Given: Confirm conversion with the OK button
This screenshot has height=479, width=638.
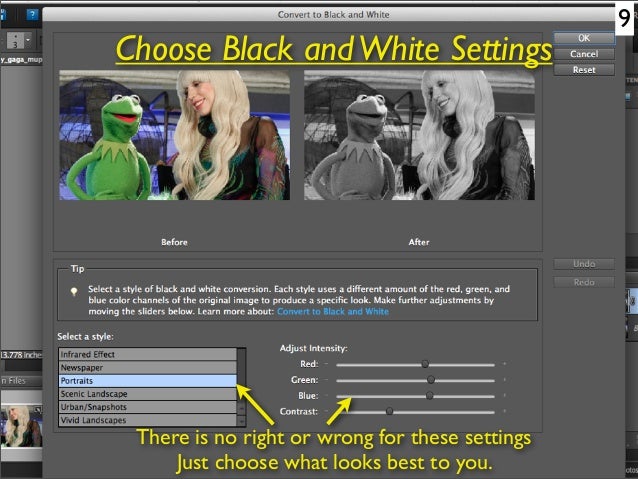Looking at the screenshot, I should [x=584, y=38].
